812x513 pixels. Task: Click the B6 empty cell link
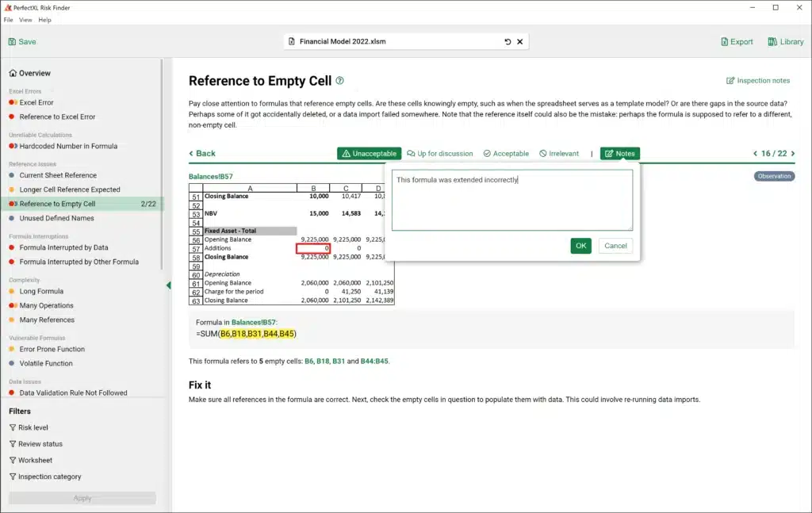coord(309,362)
